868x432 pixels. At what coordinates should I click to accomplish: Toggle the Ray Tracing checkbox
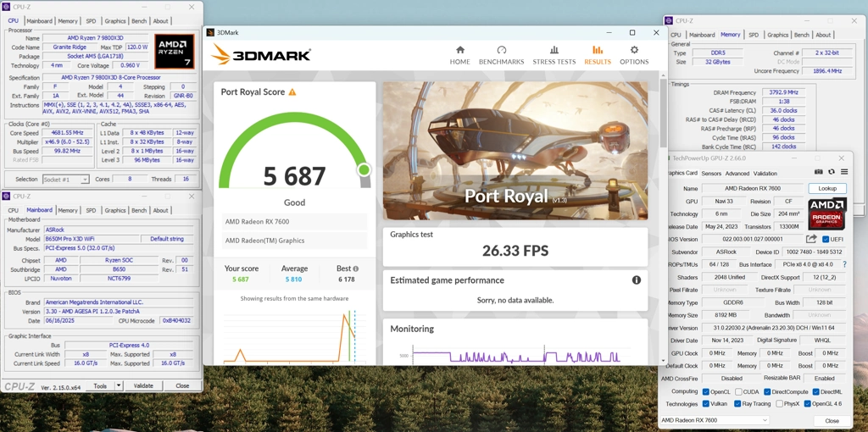738,404
